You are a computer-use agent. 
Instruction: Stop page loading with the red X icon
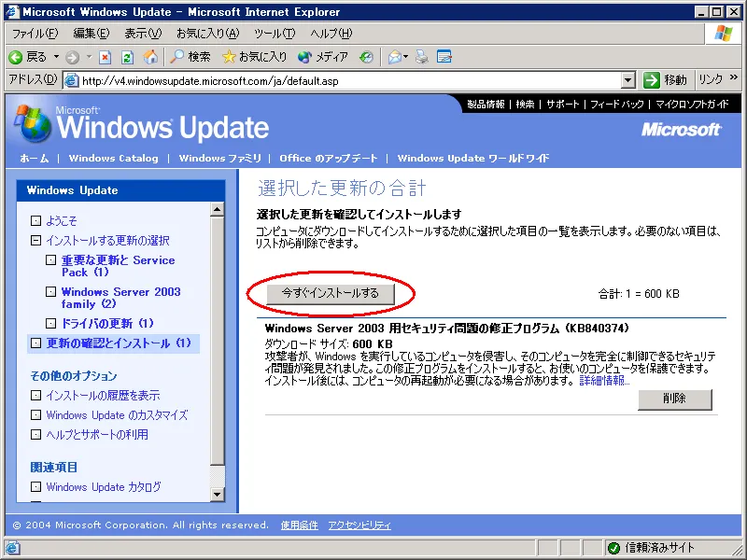click(x=106, y=57)
